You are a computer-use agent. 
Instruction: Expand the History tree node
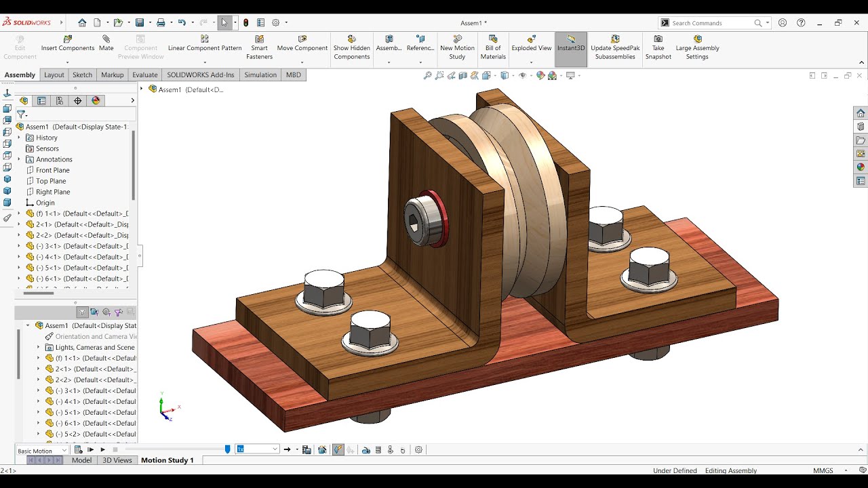(x=19, y=138)
